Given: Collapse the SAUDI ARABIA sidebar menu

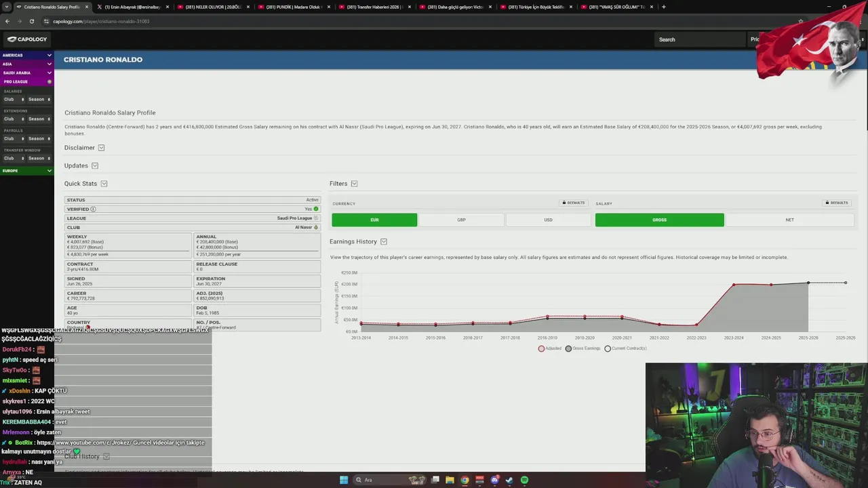Looking at the screenshot, I should point(26,73).
